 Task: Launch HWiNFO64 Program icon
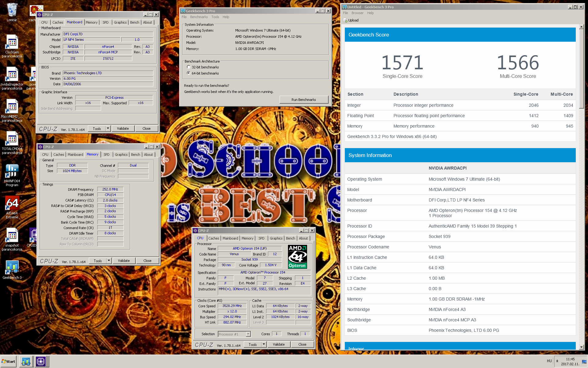click(x=12, y=175)
